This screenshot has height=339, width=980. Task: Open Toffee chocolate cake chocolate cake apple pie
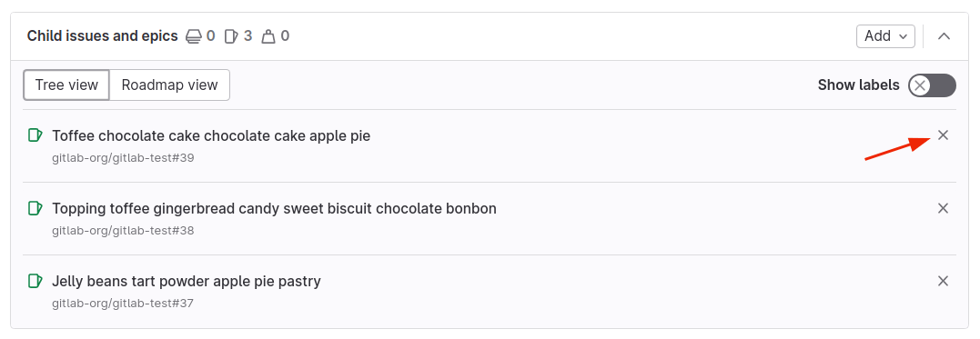211,135
